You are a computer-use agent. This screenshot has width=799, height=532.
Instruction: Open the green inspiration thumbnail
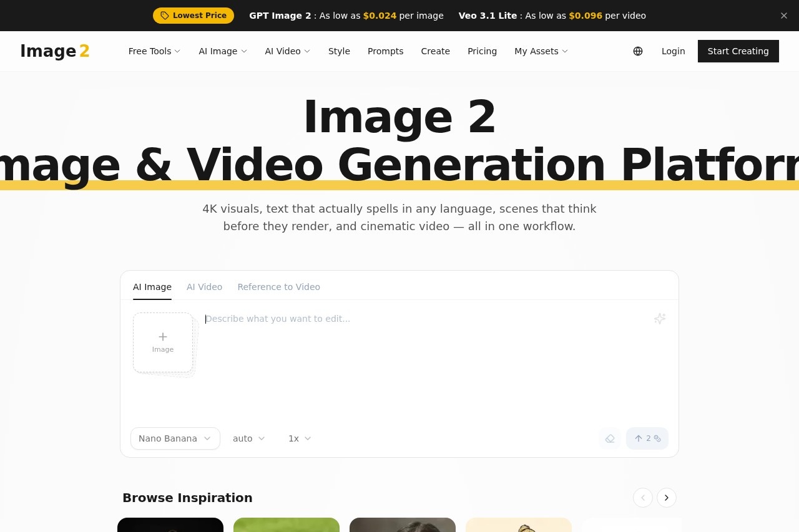287,525
